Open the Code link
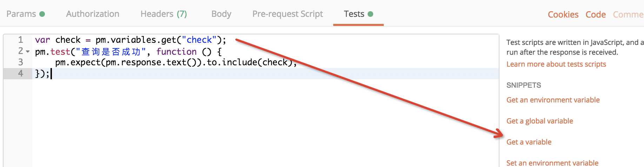 click(x=596, y=15)
